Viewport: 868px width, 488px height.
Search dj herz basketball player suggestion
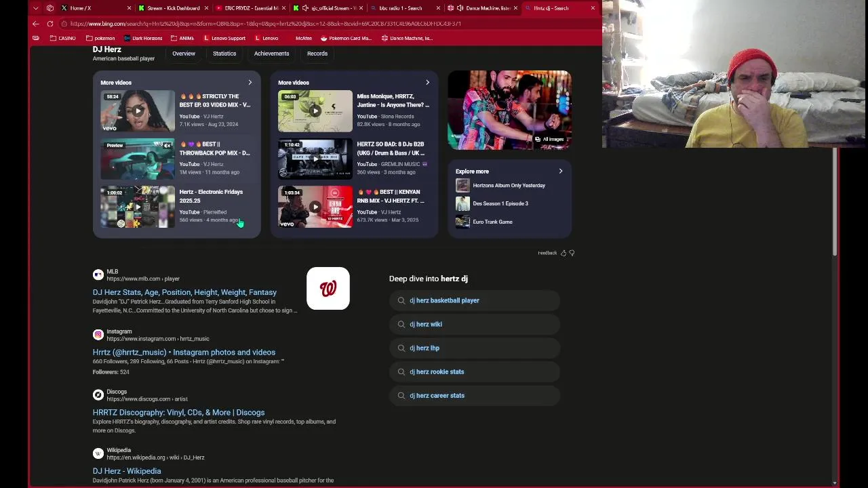pyautogui.click(x=475, y=300)
